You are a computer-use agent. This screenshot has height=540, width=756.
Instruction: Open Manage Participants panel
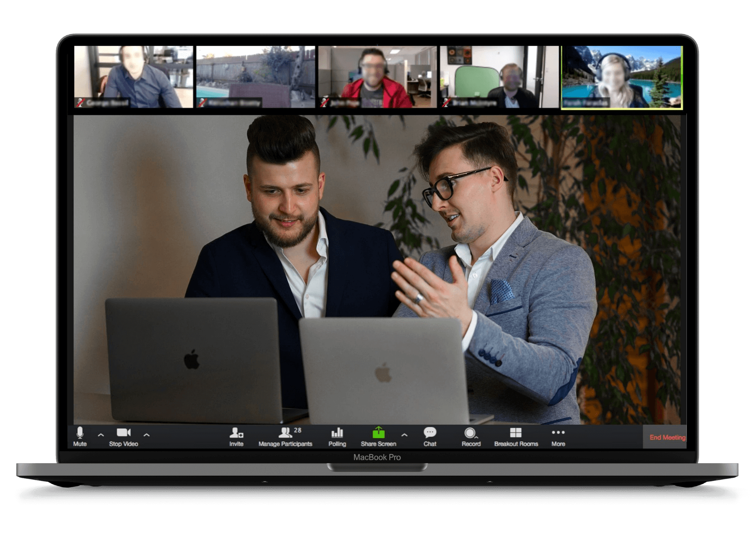[285, 436]
